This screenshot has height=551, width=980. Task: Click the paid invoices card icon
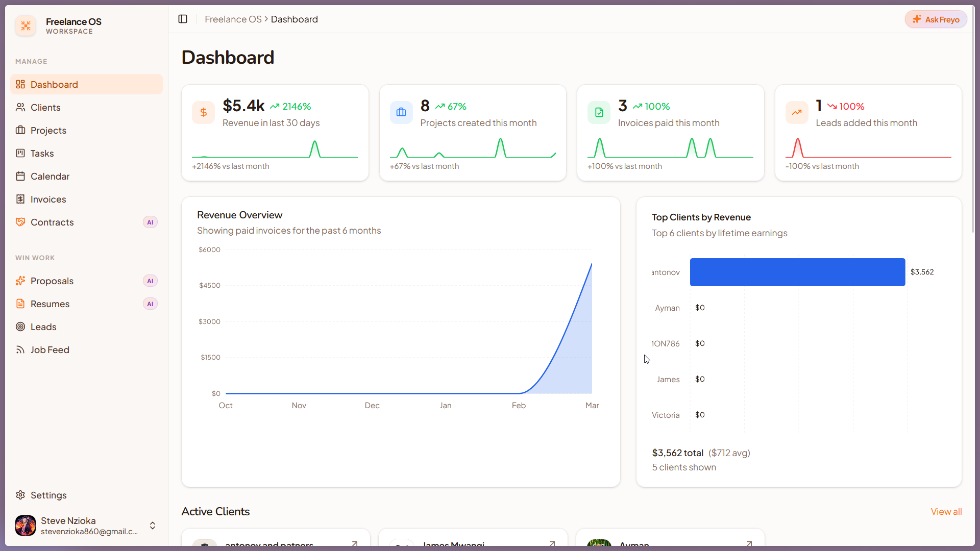599,113
